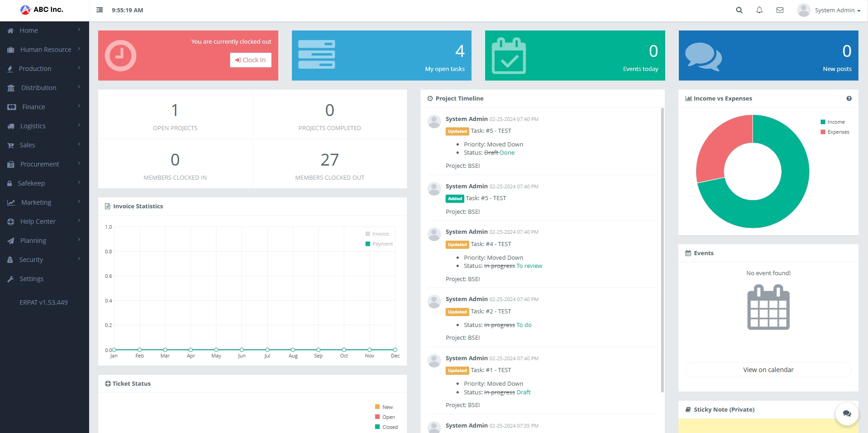Viewport: 868px width, 433px height.
Task: Click the large calendar icon in Events panel
Action: tap(768, 307)
